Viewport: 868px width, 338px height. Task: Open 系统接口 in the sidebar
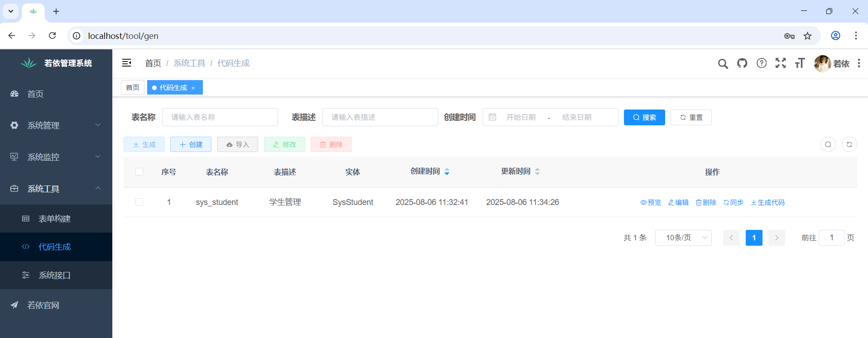coord(56,275)
